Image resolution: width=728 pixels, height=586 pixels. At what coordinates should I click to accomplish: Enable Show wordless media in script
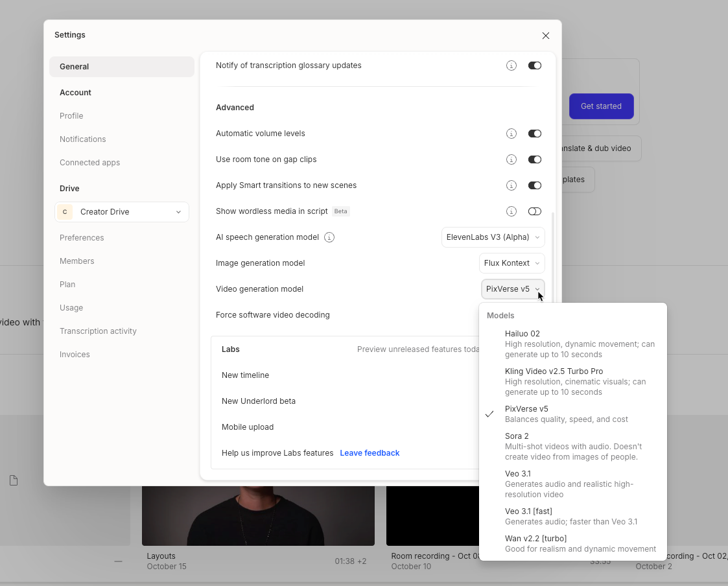coord(534,211)
